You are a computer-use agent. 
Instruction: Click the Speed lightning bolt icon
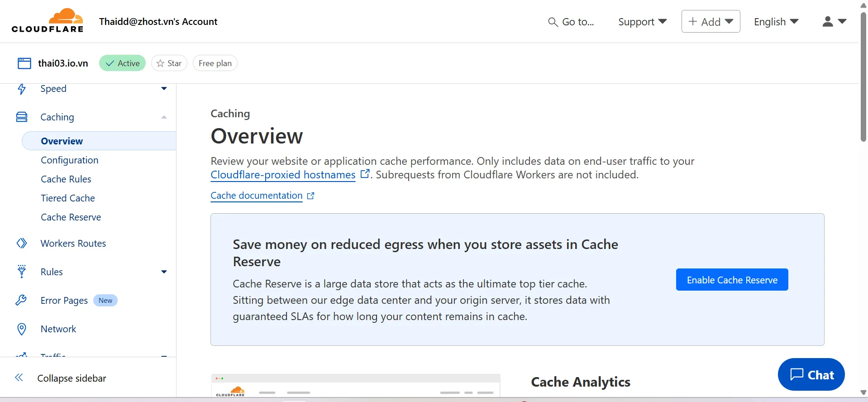pyautogui.click(x=22, y=89)
